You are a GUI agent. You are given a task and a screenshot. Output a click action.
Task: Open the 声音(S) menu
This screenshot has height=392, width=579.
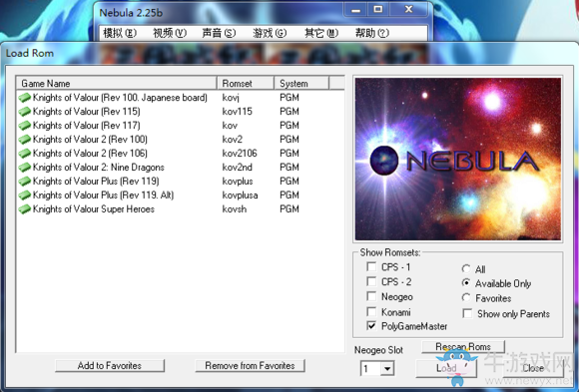click(219, 33)
